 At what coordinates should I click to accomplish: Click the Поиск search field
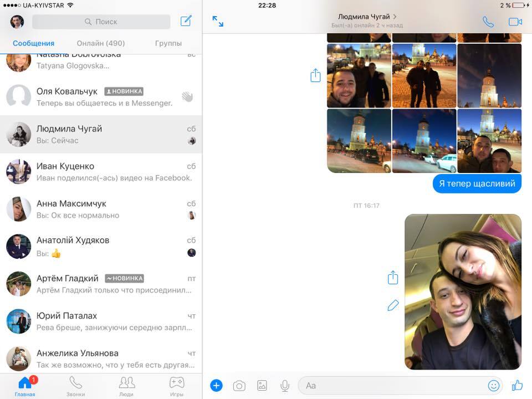pyautogui.click(x=101, y=22)
